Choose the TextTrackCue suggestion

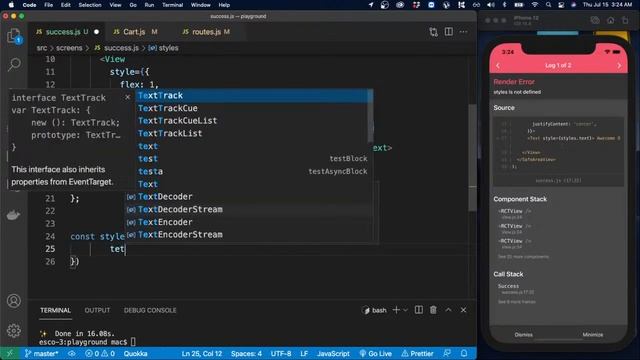[x=251, y=108]
